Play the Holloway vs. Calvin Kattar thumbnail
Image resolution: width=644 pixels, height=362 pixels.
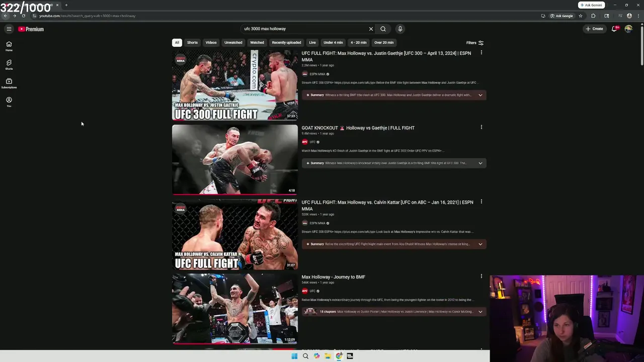235,234
